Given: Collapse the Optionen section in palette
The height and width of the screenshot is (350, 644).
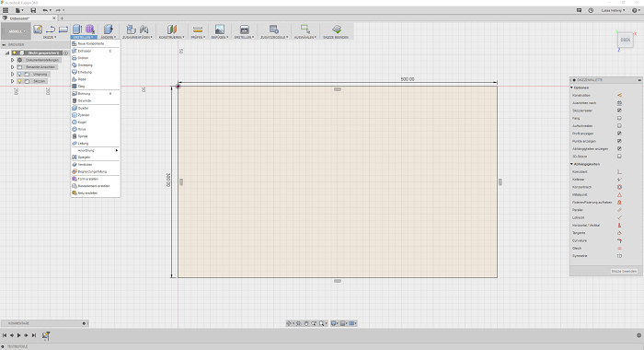Looking at the screenshot, I should pos(571,87).
